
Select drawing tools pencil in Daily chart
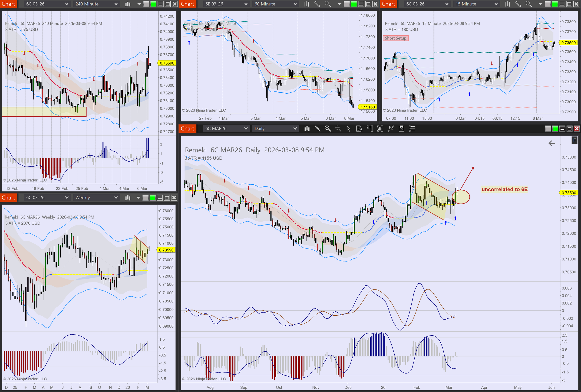(x=317, y=129)
